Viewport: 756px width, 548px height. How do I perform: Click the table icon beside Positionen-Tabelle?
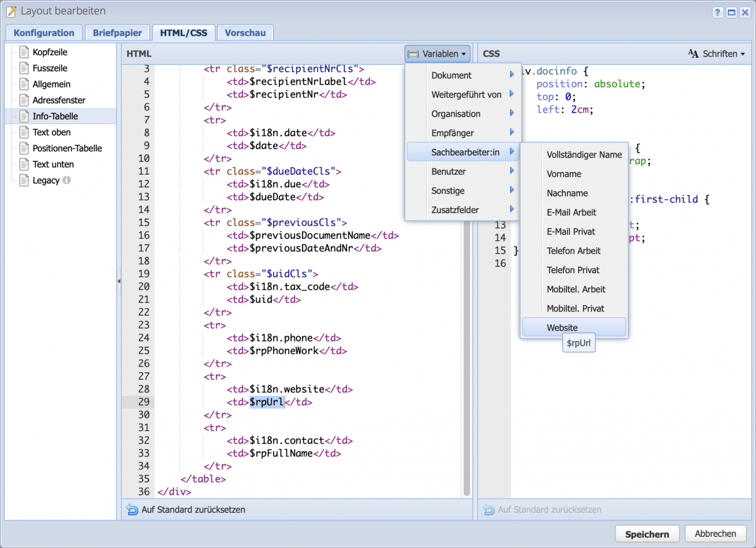tap(24, 148)
